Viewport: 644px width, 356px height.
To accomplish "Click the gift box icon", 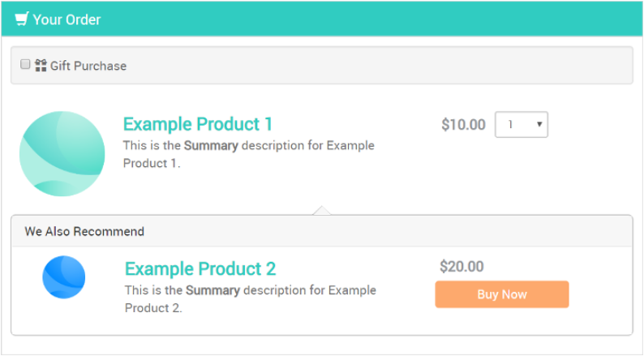I will 41,66.
